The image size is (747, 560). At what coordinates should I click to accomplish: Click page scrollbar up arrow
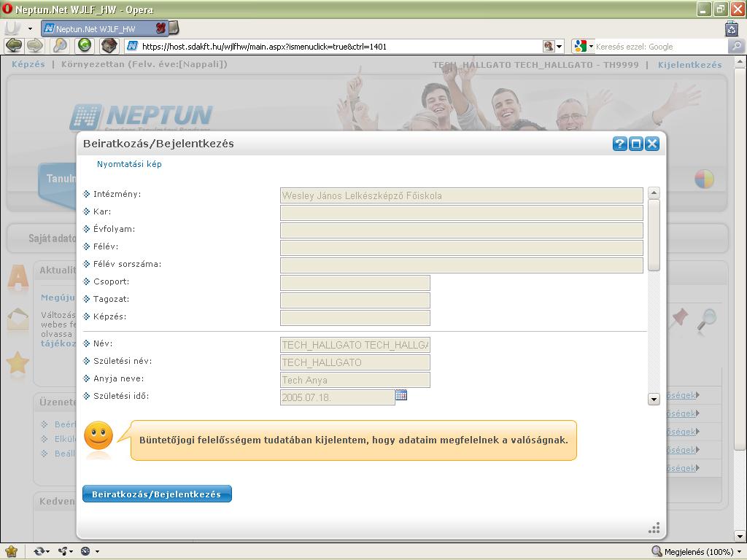740,61
